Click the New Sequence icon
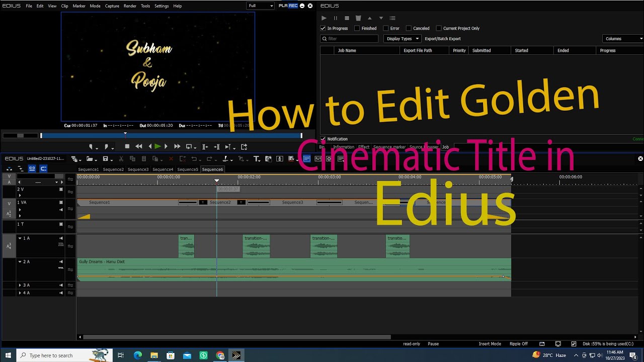Image resolution: width=644 pixels, height=362 pixels. 73,159
